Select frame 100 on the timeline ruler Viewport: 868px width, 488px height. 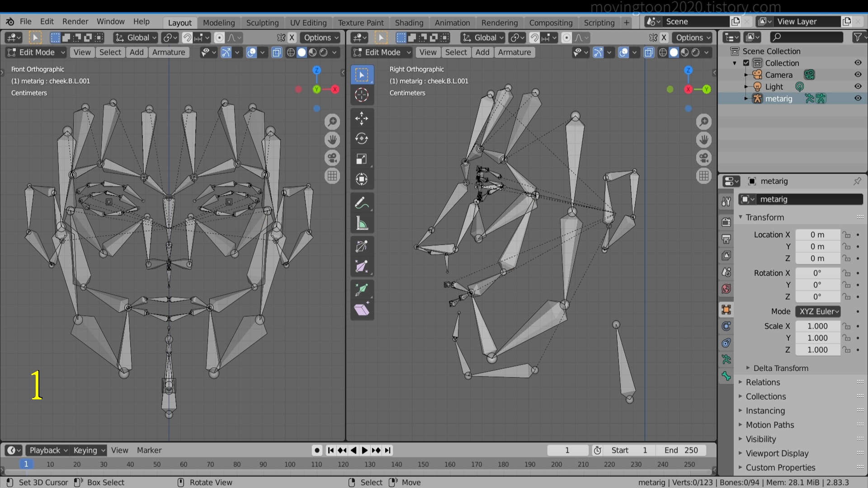290,464
